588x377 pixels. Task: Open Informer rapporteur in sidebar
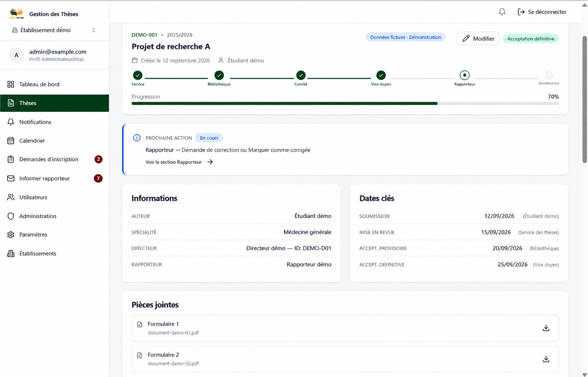(54, 178)
